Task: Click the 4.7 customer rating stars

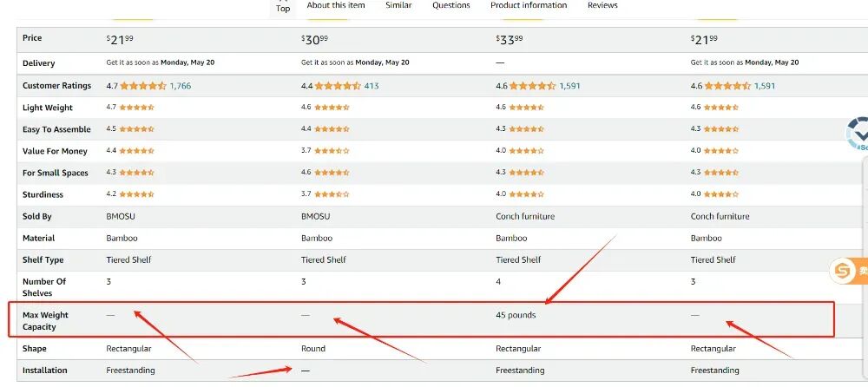Action: point(143,86)
